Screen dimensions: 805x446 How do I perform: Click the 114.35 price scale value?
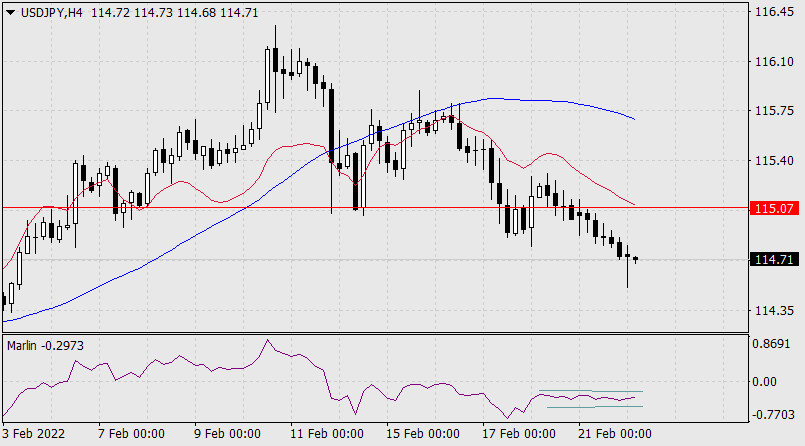pos(774,311)
